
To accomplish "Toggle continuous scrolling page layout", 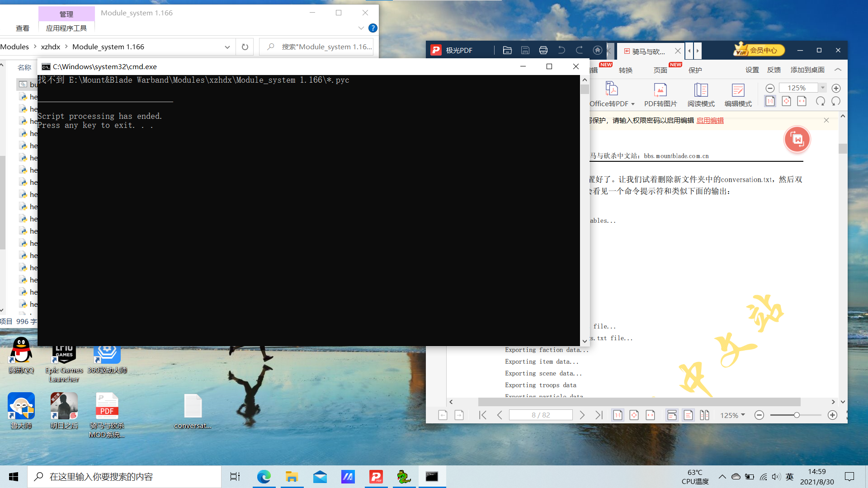I will [x=672, y=415].
